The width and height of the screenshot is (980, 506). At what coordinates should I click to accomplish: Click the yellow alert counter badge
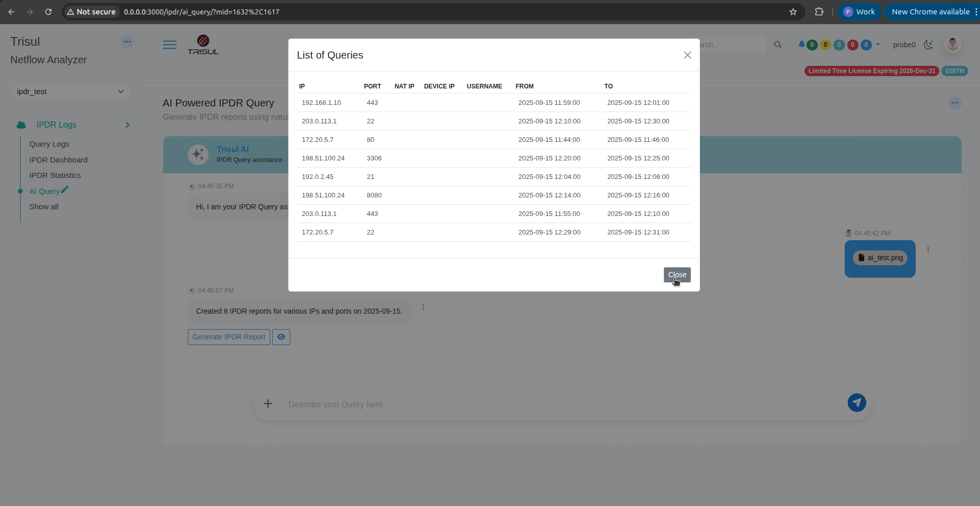826,45
